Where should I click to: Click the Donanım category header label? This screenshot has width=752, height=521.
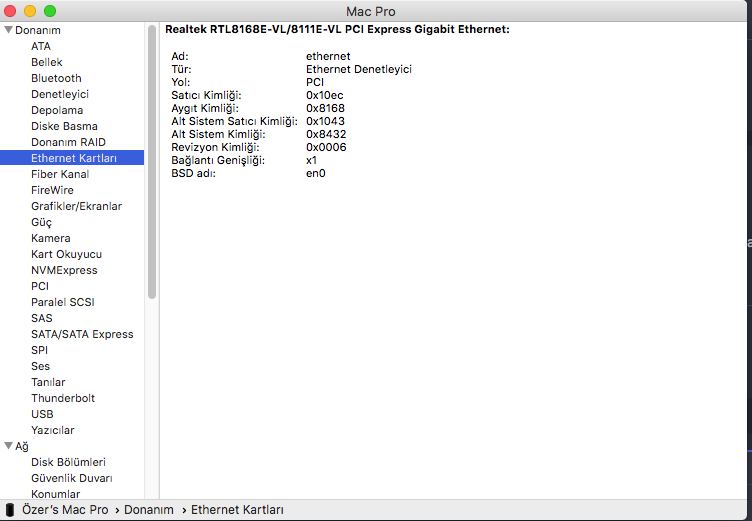click(x=37, y=30)
